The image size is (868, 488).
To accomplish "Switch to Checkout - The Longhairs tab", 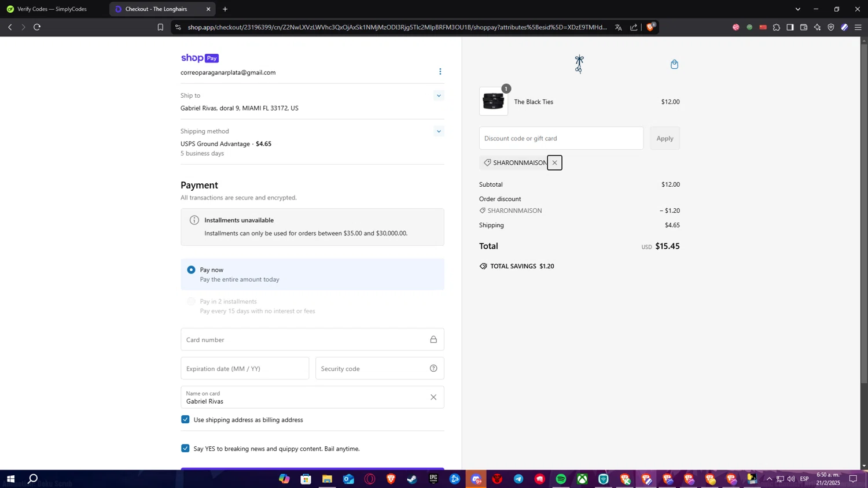I will [162, 9].
